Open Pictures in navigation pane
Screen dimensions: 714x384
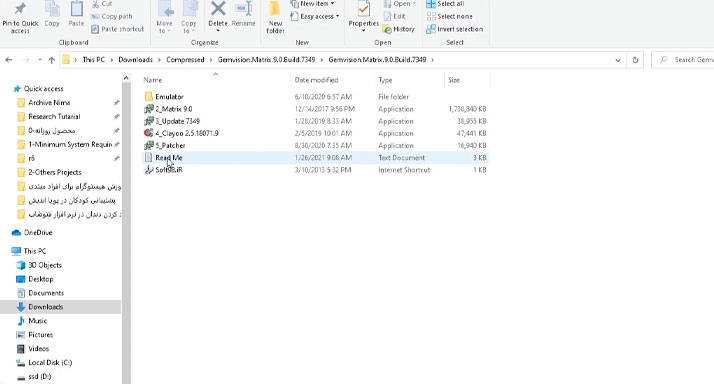point(41,335)
